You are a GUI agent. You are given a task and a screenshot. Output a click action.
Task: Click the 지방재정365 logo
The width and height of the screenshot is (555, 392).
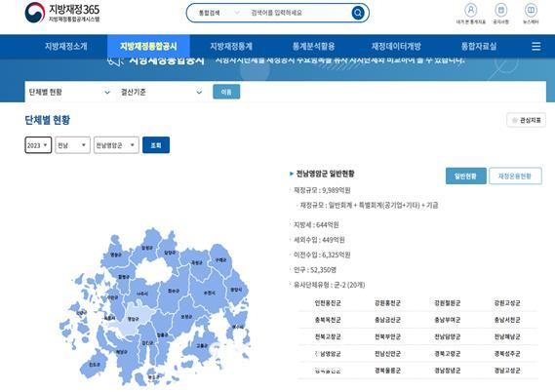click(62, 13)
